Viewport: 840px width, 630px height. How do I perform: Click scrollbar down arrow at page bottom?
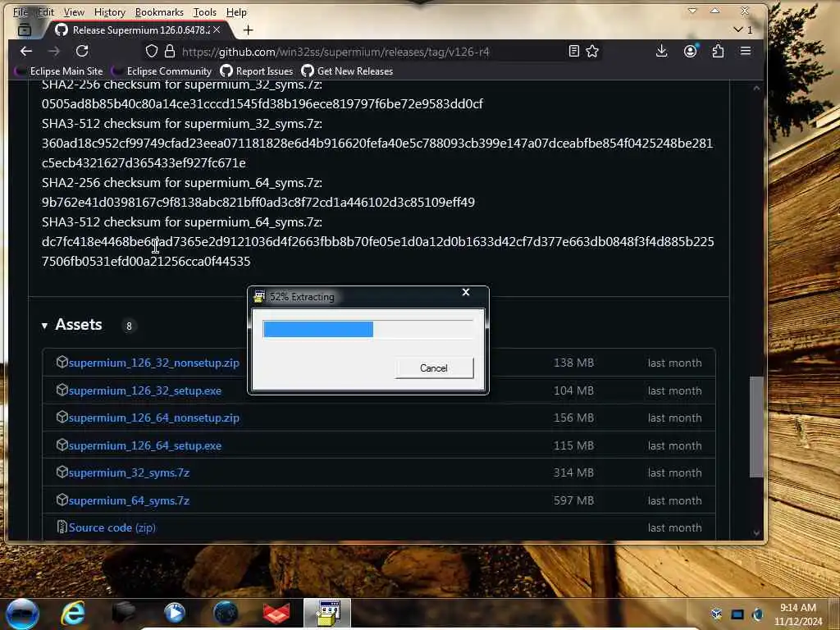(x=756, y=533)
